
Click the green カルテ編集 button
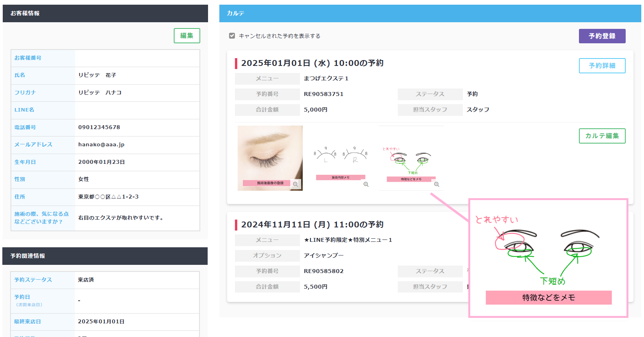pos(602,136)
